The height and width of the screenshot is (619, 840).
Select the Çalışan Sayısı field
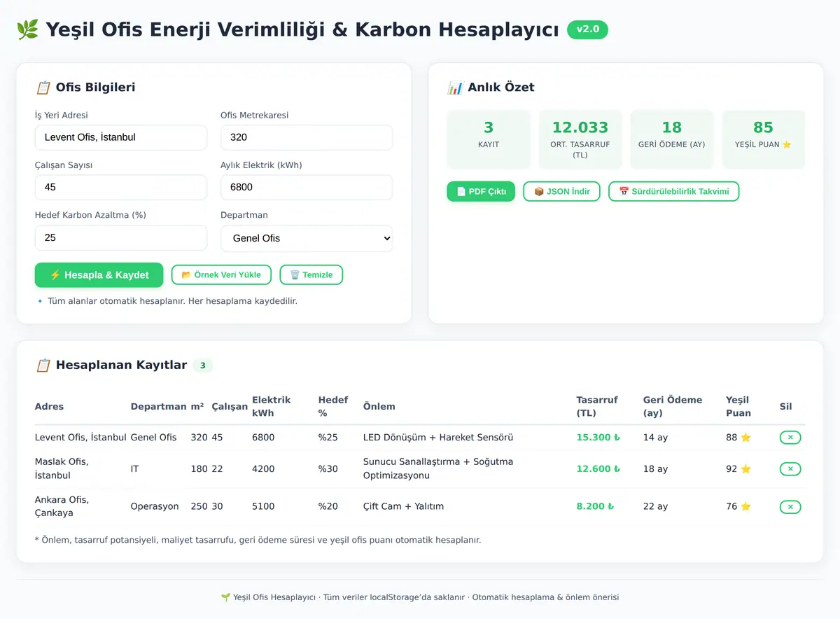point(121,188)
